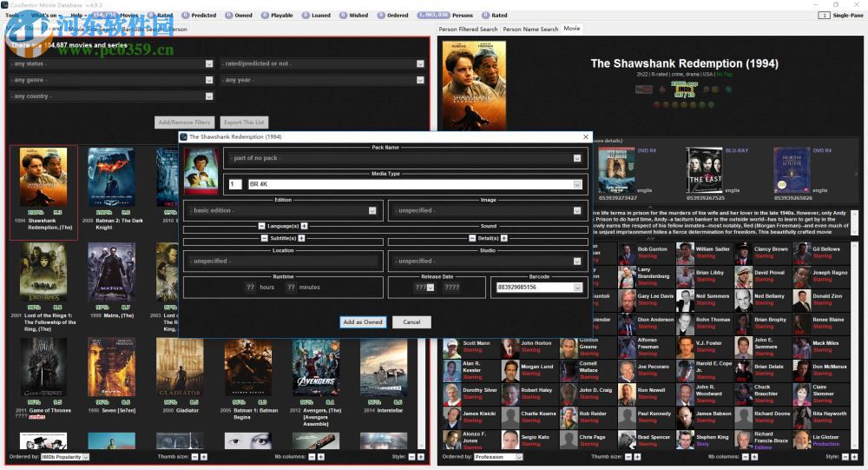This screenshot has height=470, width=868.
Task: Decrease thumb size in the right person list
Action: tap(628, 457)
